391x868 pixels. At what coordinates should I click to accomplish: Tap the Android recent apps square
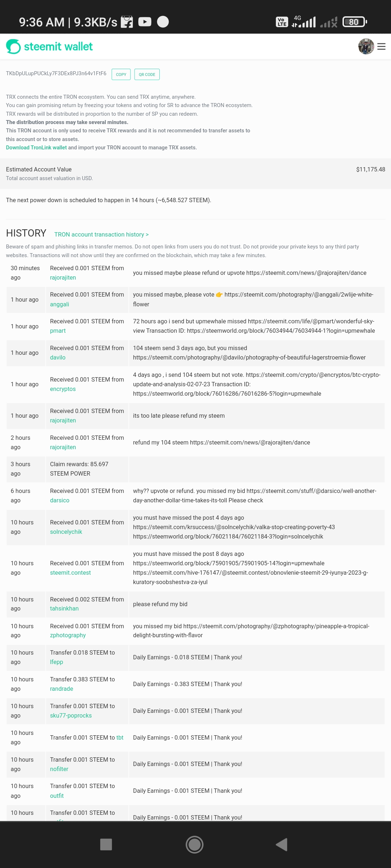point(106,844)
